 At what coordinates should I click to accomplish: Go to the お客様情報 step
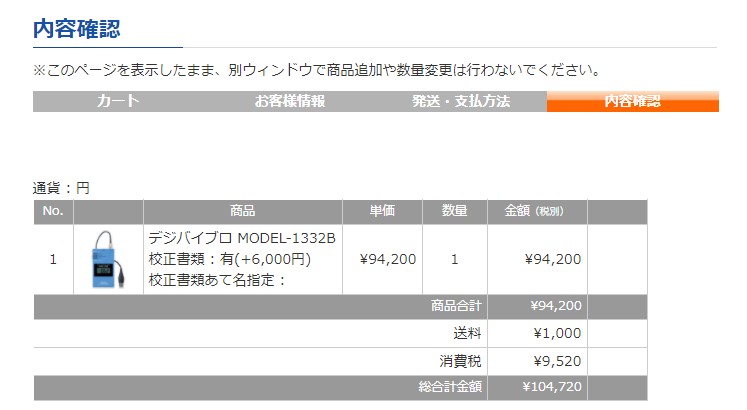click(x=290, y=101)
